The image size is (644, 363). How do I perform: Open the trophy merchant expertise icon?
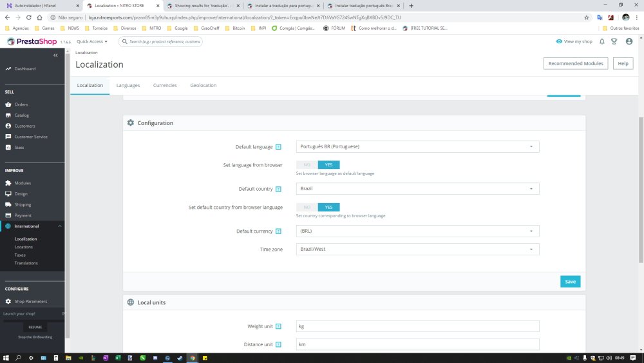pyautogui.click(x=614, y=41)
